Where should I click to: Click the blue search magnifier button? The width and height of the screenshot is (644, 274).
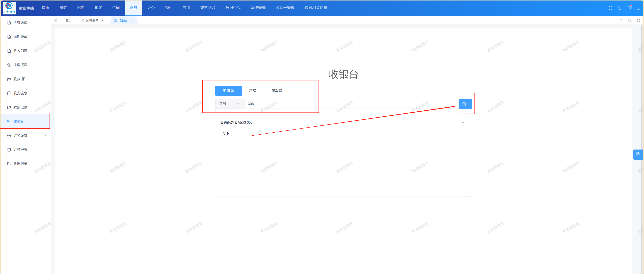[x=465, y=104]
